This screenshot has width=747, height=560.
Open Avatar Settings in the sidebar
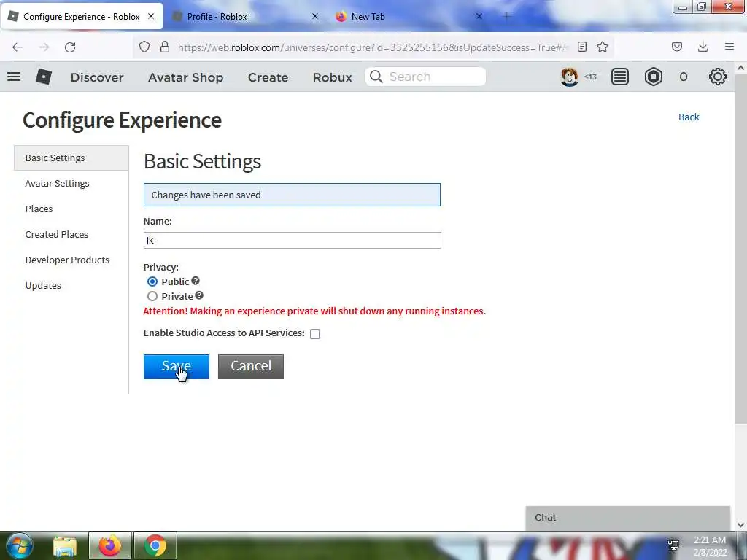point(57,183)
